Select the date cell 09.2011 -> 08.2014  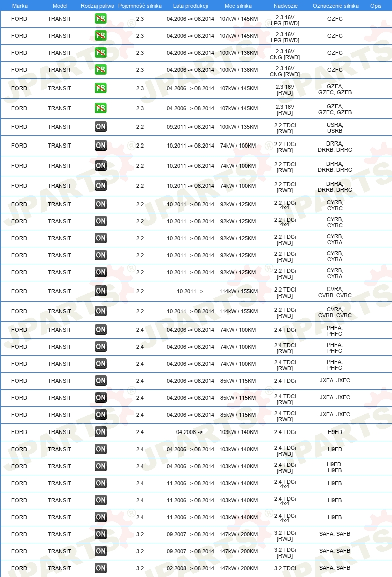pyautogui.click(x=190, y=127)
